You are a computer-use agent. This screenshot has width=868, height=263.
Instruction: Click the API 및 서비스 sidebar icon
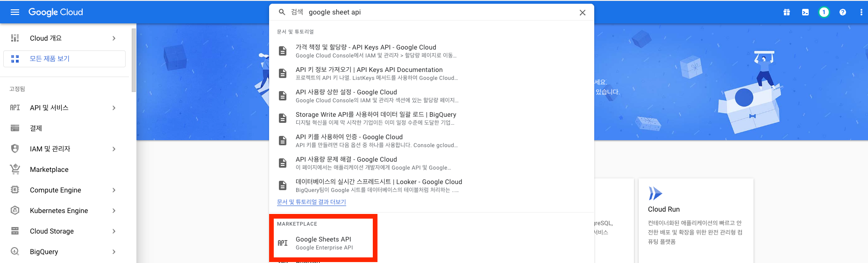pyautogui.click(x=15, y=108)
